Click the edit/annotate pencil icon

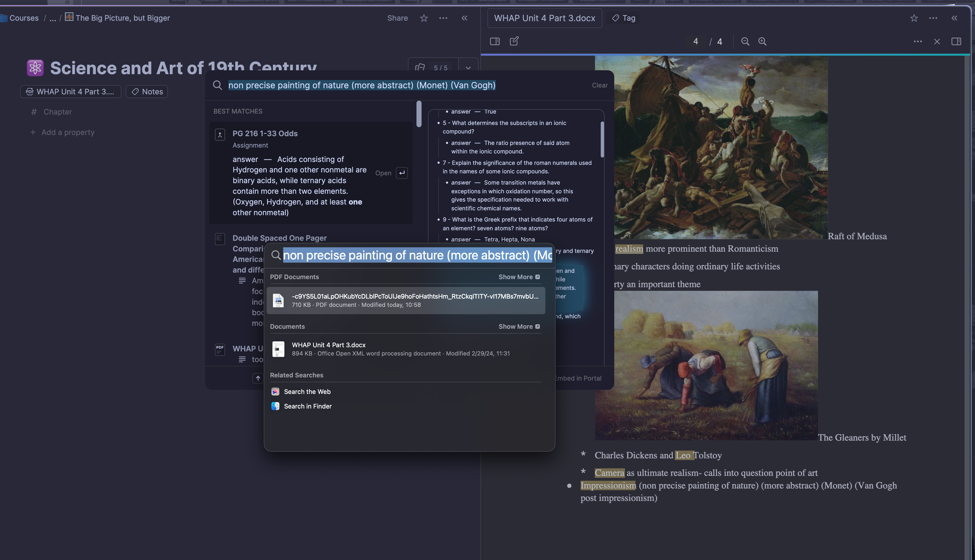(x=515, y=41)
